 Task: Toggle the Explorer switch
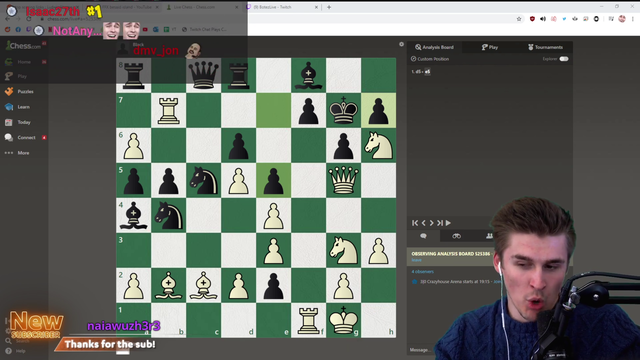[564, 59]
